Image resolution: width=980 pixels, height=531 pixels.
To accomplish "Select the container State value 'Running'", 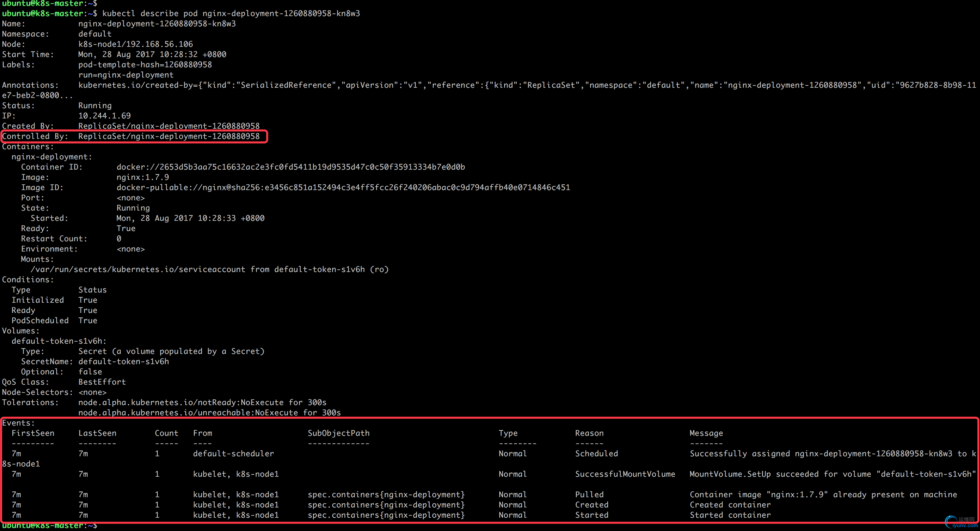I will [133, 208].
